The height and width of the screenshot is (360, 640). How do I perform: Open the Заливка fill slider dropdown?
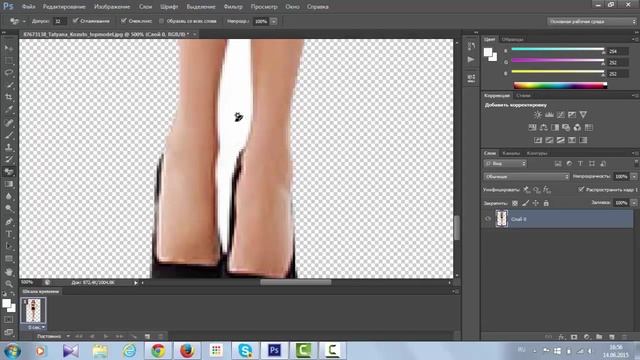634,203
